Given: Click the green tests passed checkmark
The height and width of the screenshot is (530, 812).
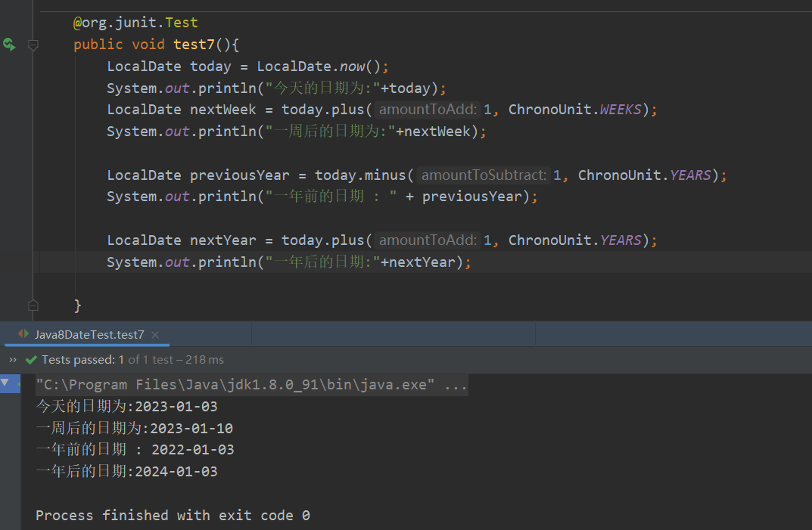Looking at the screenshot, I should [31, 360].
